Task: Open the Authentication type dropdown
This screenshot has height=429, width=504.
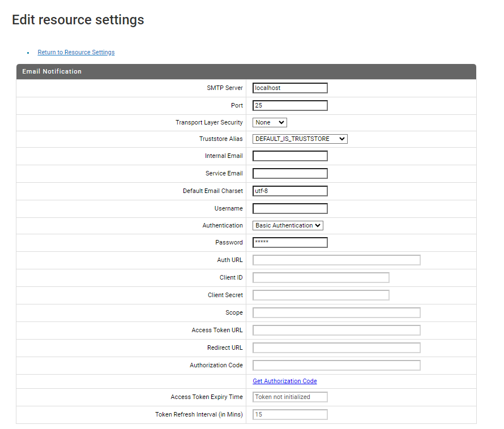Action: coord(288,225)
